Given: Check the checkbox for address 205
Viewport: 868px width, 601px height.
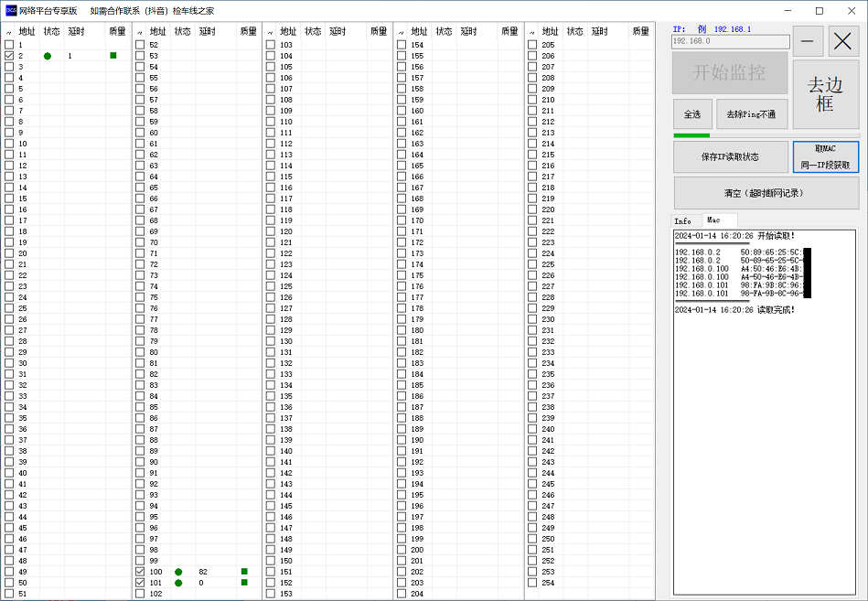Looking at the screenshot, I should click(x=532, y=45).
